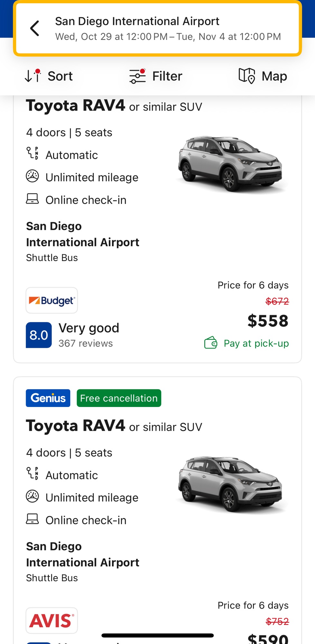Tap the back arrow in search bar
315x644 pixels.
click(35, 28)
